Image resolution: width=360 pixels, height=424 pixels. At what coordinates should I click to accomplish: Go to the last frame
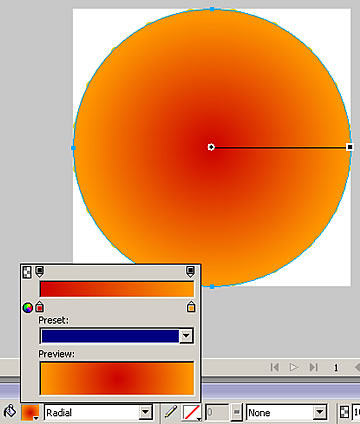point(313,367)
